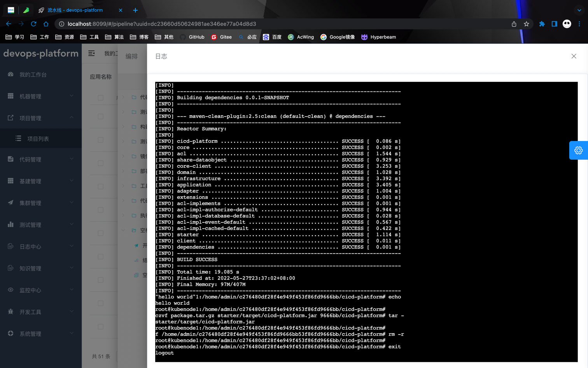Select 系统管理 in the sidebar

[41, 334]
